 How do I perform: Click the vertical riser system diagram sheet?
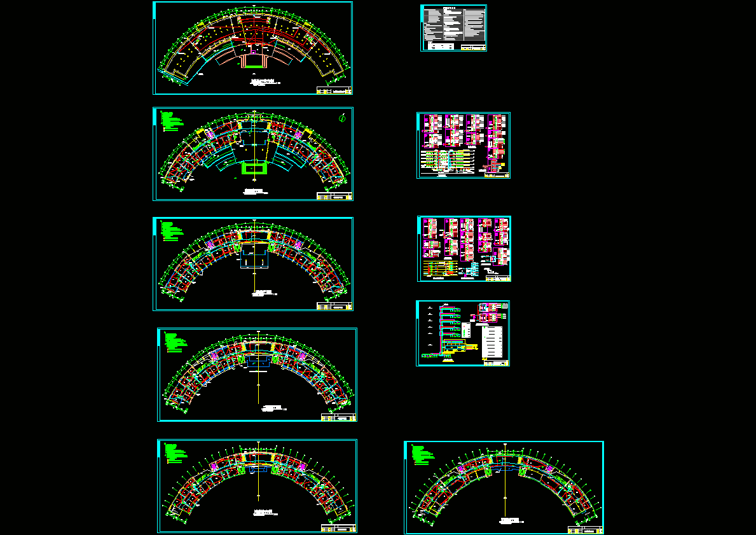[463, 333]
